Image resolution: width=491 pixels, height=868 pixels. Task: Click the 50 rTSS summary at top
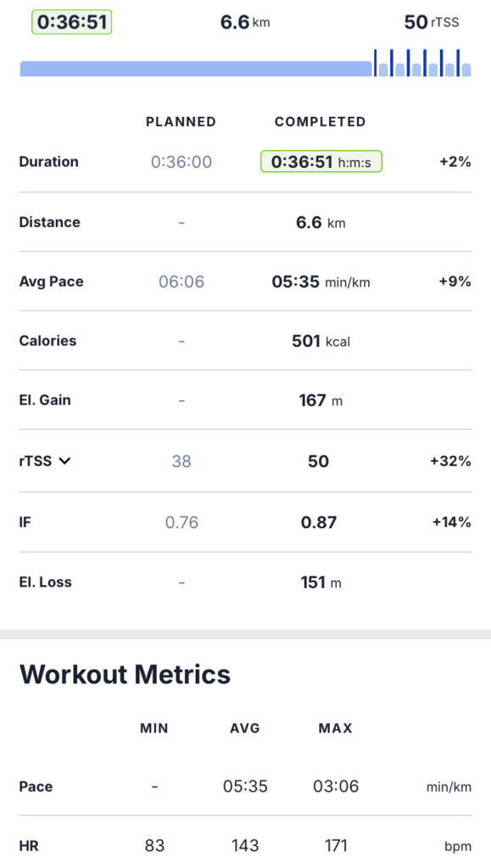432,22
